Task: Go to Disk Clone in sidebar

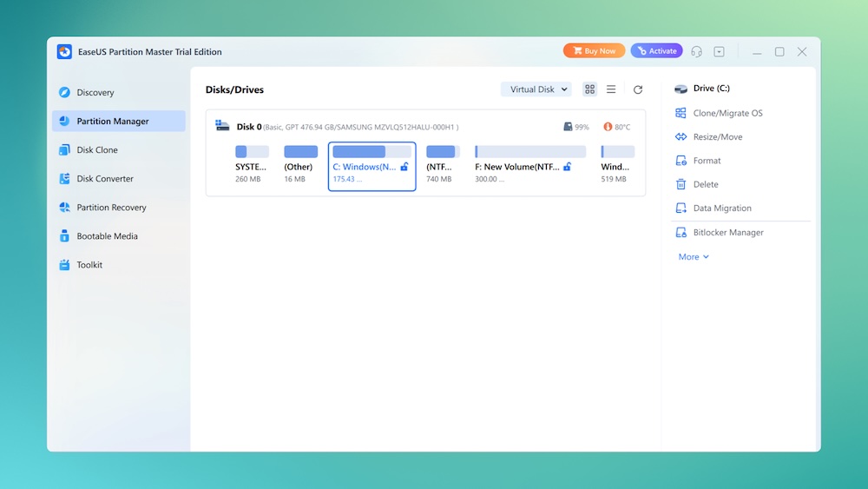Action: click(96, 150)
